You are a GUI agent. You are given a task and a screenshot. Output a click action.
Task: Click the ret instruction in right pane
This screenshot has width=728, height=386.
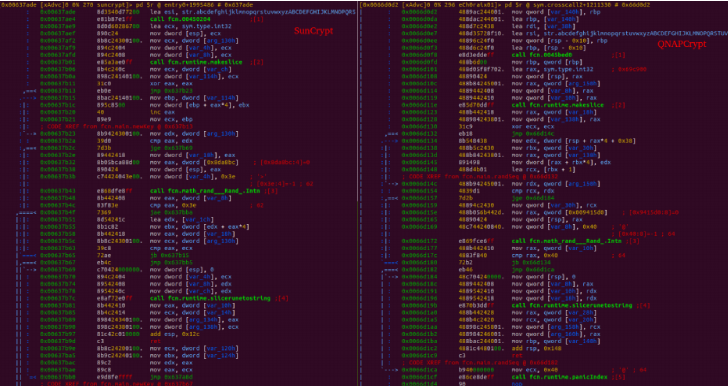pyautogui.click(x=516, y=355)
